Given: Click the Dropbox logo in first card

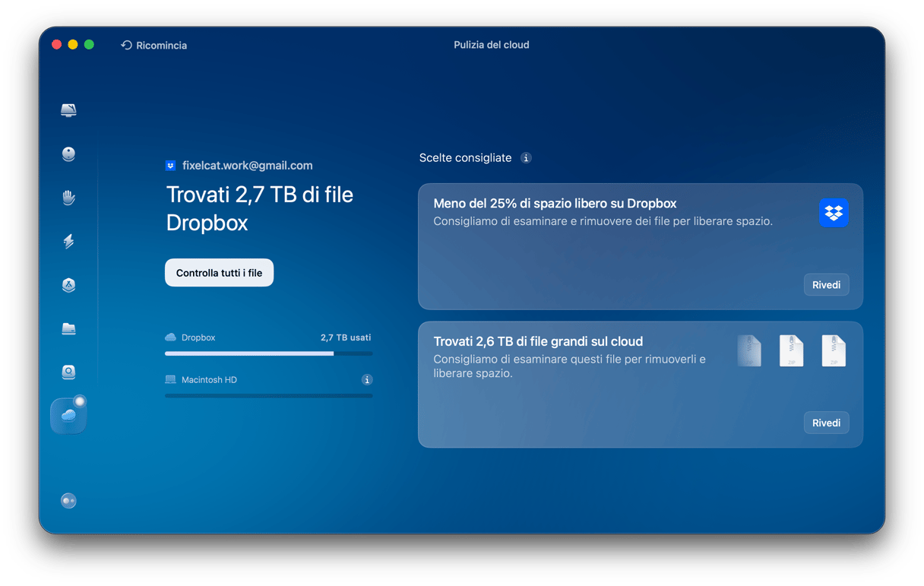Looking at the screenshot, I should (833, 214).
